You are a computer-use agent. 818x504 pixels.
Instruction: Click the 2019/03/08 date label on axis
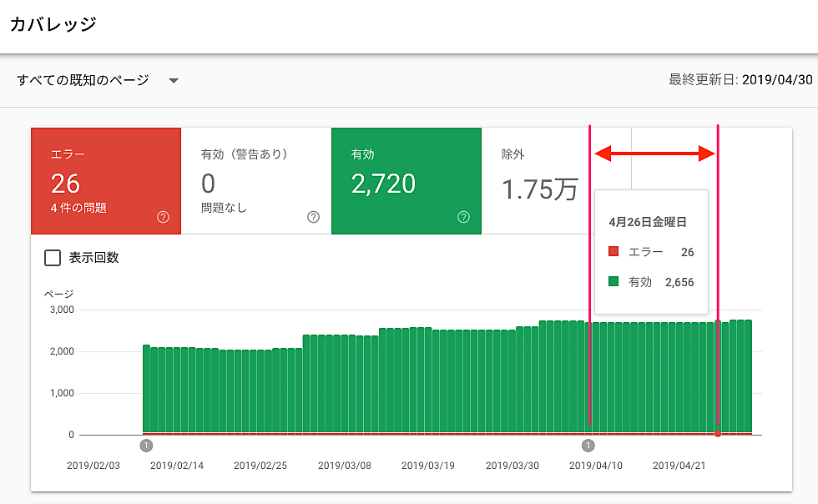click(x=345, y=466)
